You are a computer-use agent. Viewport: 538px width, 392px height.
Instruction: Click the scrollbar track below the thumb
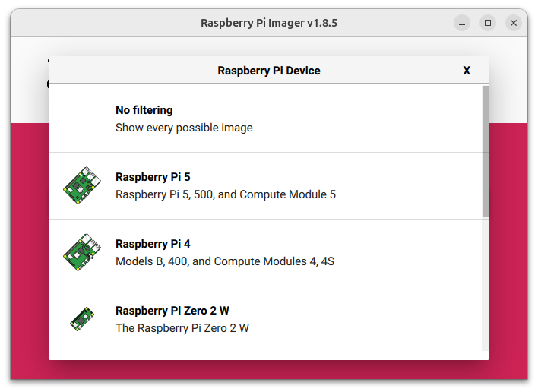click(x=486, y=289)
